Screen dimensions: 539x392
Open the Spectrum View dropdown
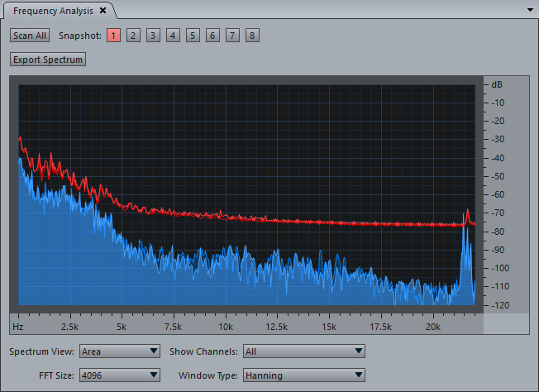119,351
